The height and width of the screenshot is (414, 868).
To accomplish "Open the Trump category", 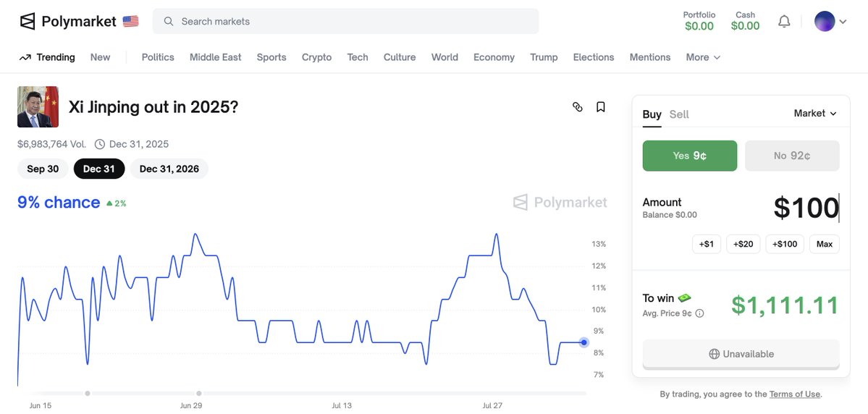I will [544, 58].
